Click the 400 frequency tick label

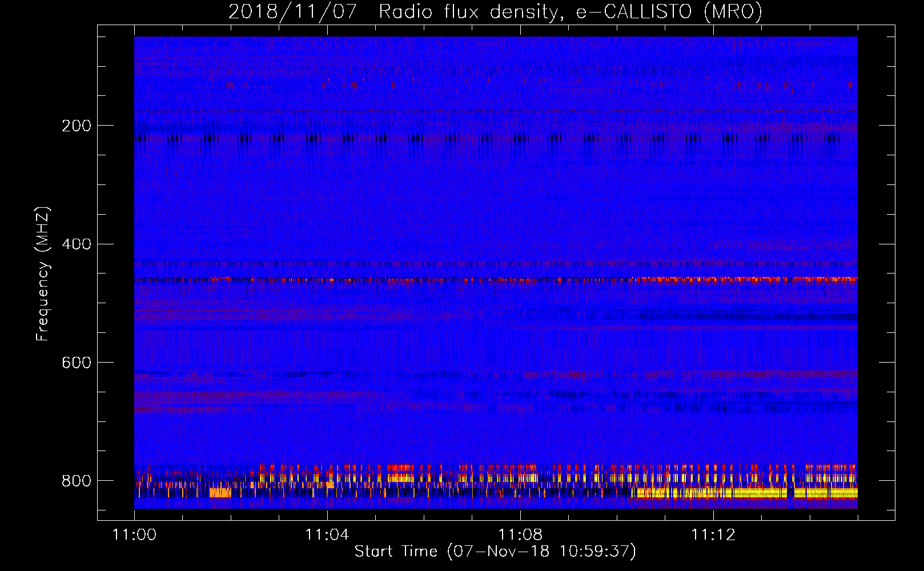(77, 244)
